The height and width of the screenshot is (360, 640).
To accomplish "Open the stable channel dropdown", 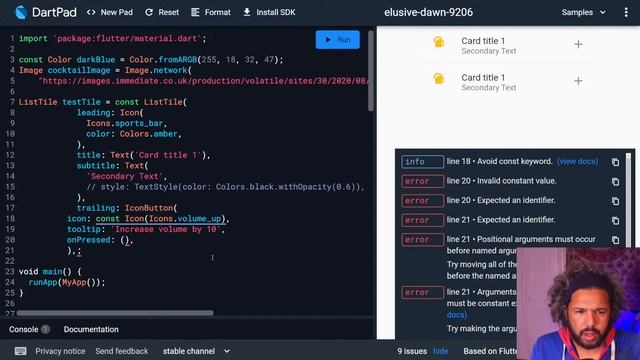I will click(196, 351).
